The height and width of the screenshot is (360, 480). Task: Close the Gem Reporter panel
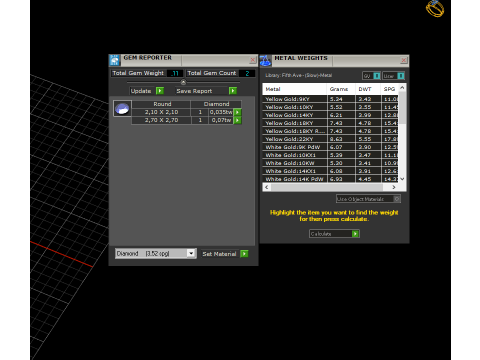(253, 60)
